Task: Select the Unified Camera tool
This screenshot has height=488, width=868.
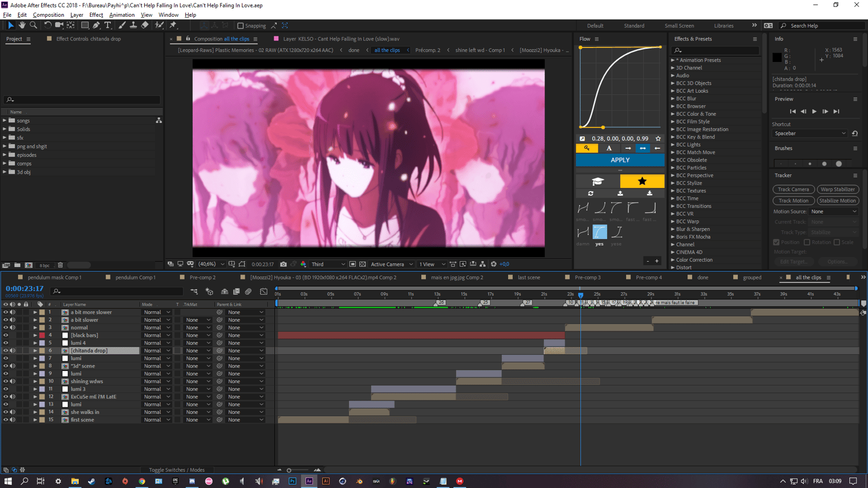Action: tap(59, 25)
